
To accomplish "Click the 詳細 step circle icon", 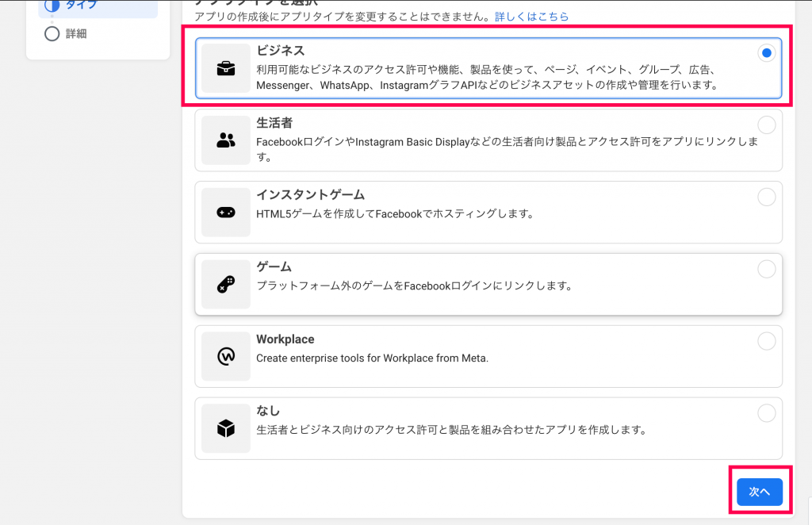I will [52, 33].
